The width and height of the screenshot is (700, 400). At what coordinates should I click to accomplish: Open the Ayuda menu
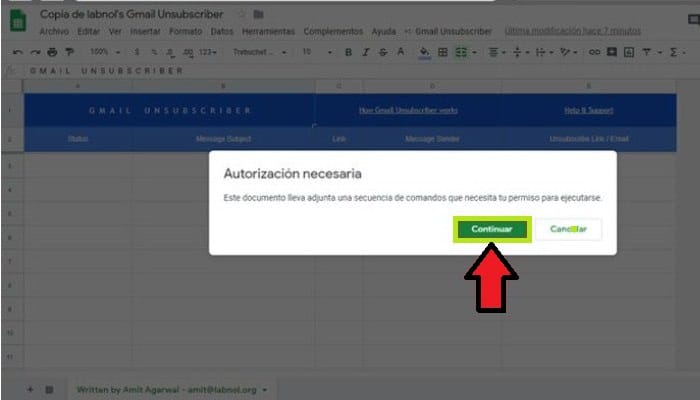pyautogui.click(x=383, y=31)
